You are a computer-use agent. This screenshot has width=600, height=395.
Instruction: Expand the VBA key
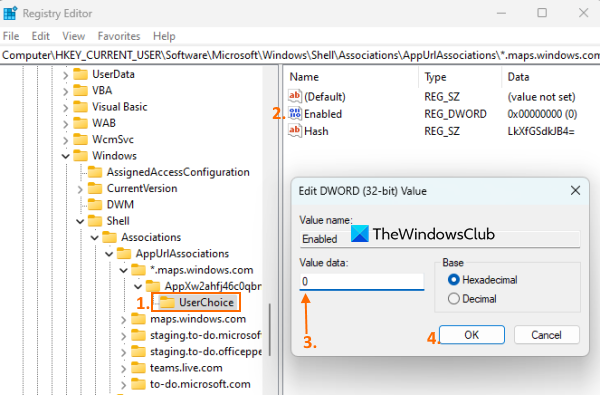65,91
